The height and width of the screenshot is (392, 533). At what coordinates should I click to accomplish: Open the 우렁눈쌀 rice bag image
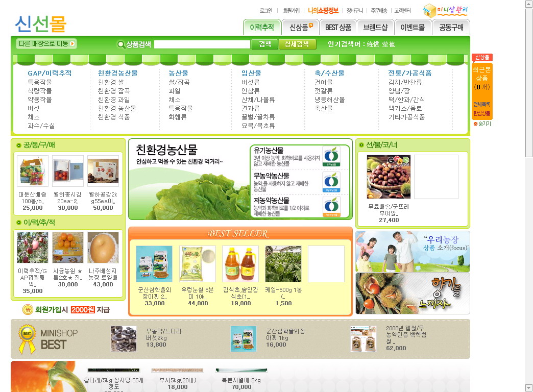pos(198,264)
